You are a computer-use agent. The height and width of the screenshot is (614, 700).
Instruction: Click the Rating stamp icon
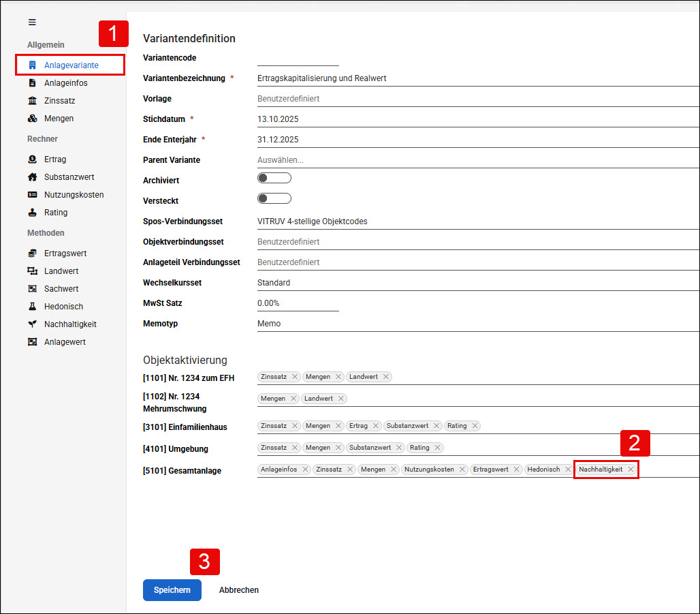32,213
